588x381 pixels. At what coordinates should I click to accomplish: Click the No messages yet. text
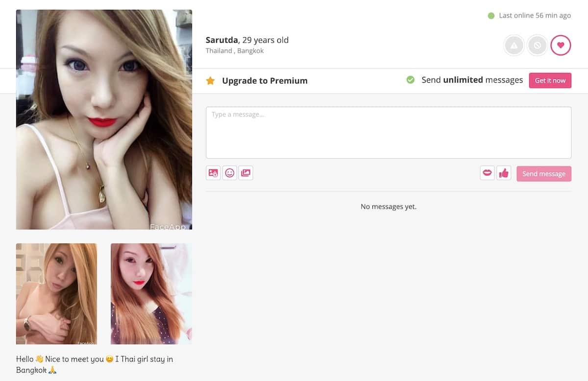click(x=389, y=207)
